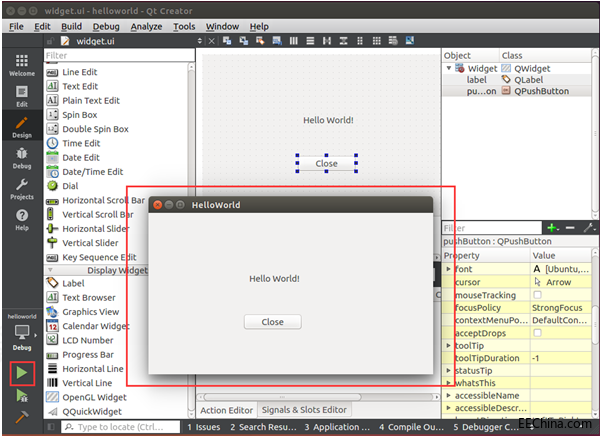The height and width of the screenshot is (436, 600).
Task: Expand the toolTip property
Action: click(448, 346)
